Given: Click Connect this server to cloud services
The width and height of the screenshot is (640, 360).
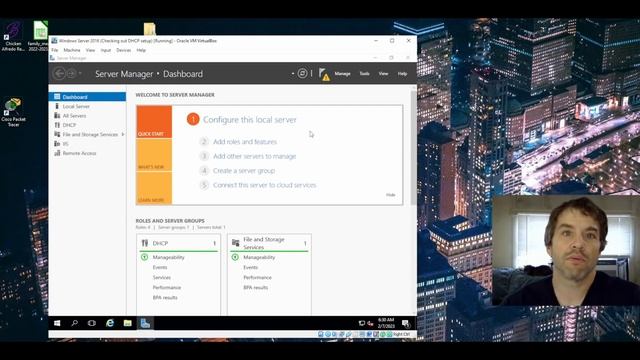Looking at the screenshot, I should [264, 185].
